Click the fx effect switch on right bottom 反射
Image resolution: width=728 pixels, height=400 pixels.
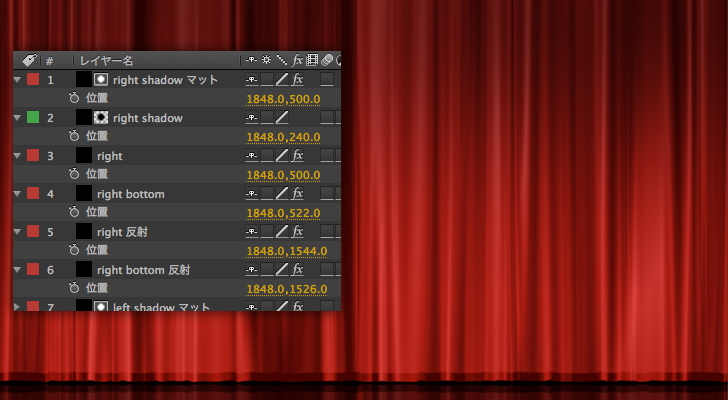(x=298, y=270)
